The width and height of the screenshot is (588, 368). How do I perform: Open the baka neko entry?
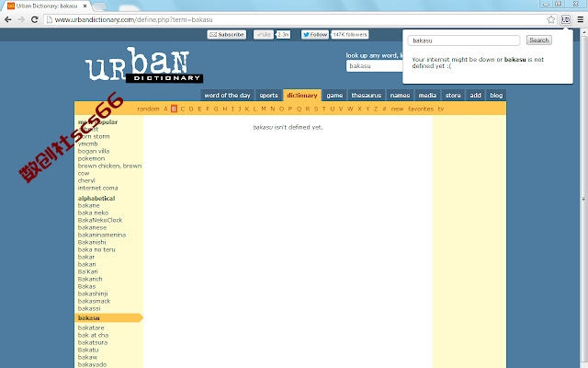(x=93, y=213)
